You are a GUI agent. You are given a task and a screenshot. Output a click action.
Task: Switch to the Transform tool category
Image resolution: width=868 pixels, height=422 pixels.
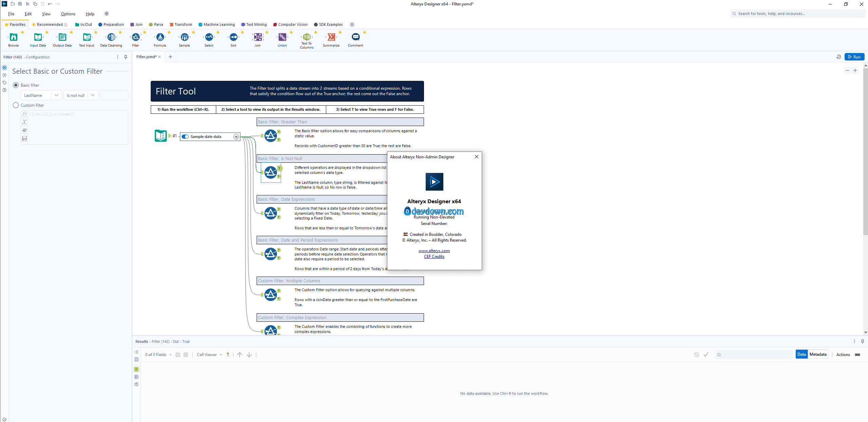(x=181, y=24)
